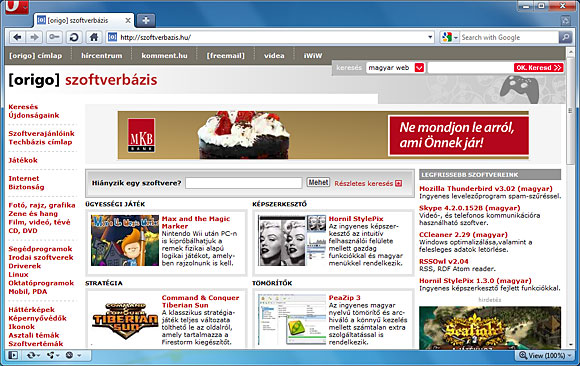580x366 pixels.
Task: Open the Tiberian Sun logo thumbnail
Action: [x=125, y=321]
